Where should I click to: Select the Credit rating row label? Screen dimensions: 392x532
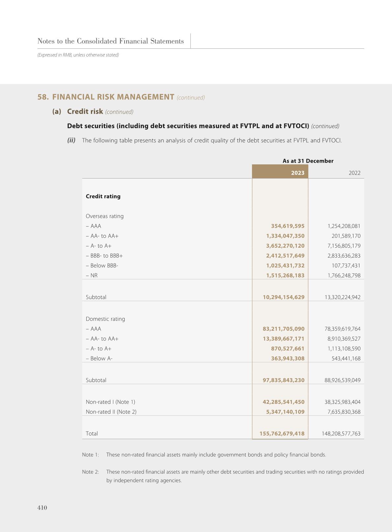coord(103,196)
